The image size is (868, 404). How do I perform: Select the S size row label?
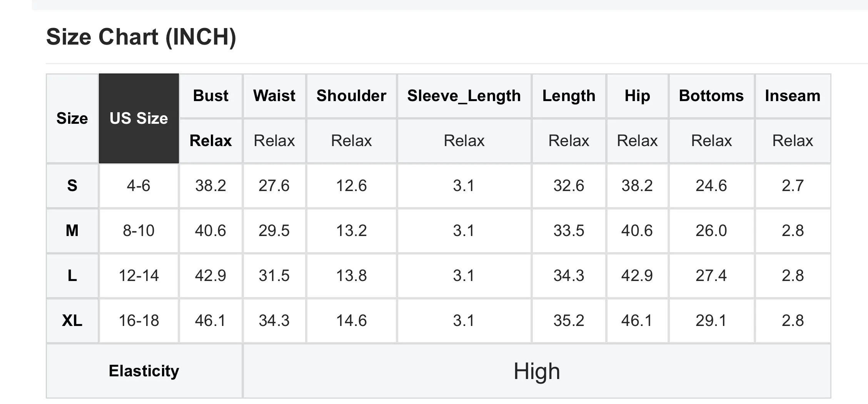(x=72, y=186)
